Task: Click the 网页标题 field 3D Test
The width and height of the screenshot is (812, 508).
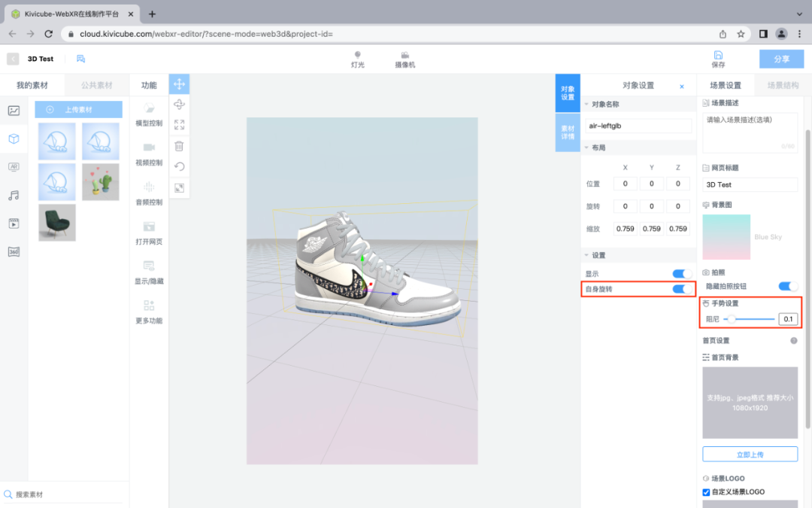Action: (x=750, y=184)
